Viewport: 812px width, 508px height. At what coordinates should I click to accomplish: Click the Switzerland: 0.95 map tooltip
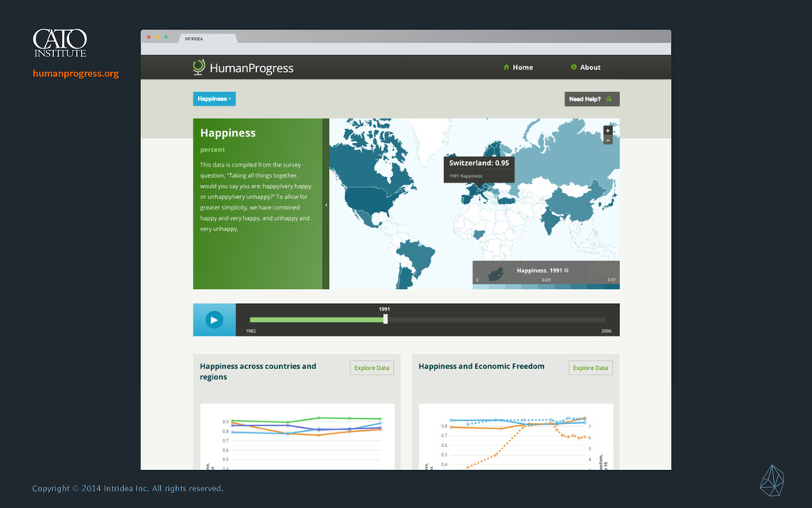point(479,169)
